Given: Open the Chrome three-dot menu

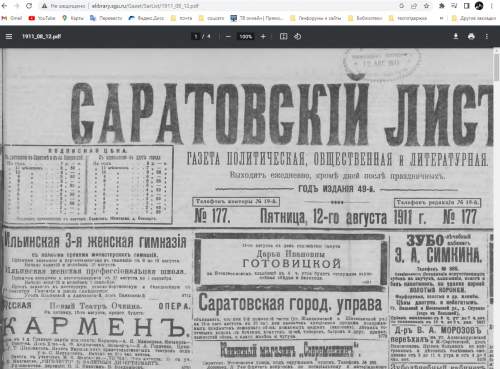Looking at the screenshot, I should [x=492, y=6].
